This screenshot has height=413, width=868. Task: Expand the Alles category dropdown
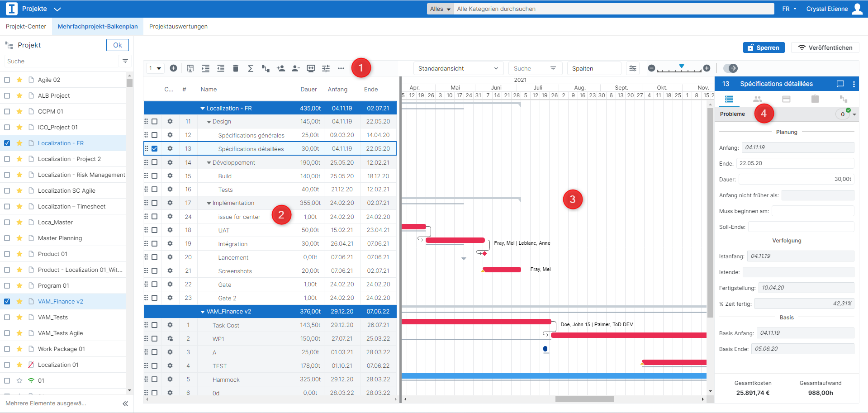coord(440,9)
